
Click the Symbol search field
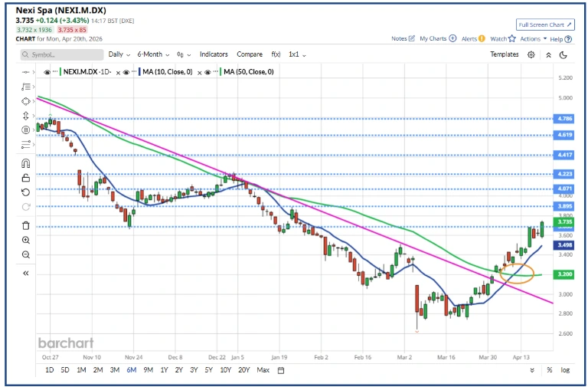tap(62, 55)
